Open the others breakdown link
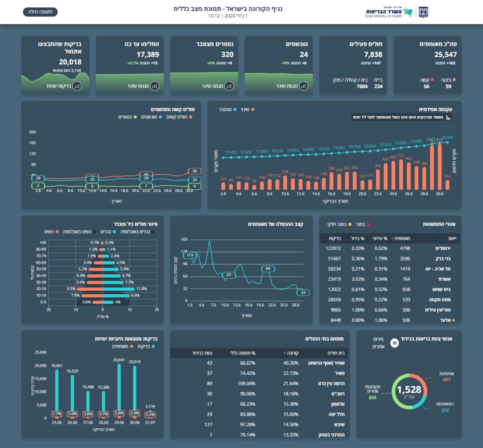The width and height of the screenshot is (483, 448). point(378,343)
